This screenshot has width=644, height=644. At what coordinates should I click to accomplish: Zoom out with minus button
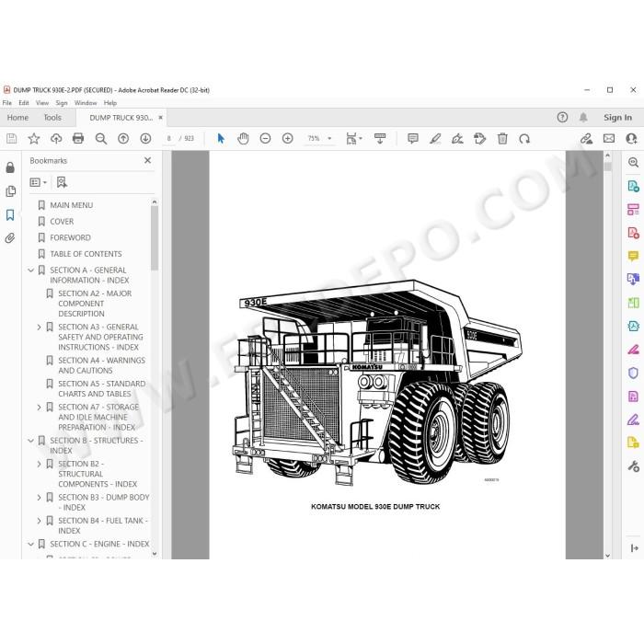point(265,139)
